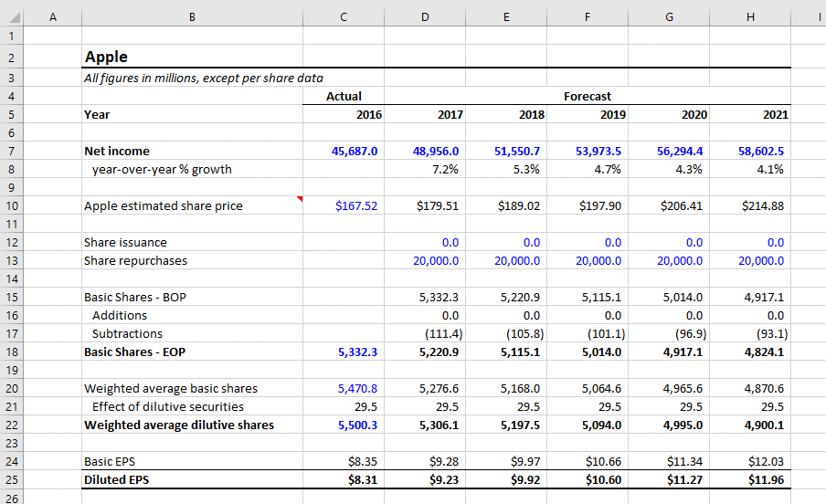Click the Diluted EPS label

pos(116,479)
